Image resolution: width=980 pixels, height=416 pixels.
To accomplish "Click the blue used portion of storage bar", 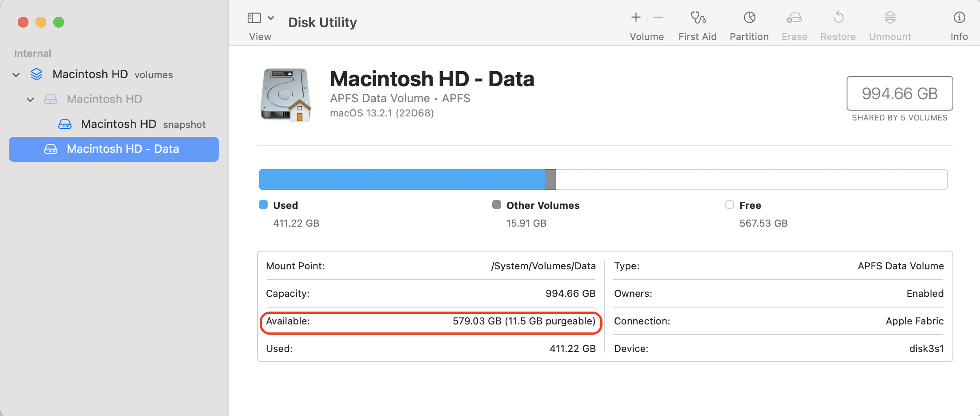I will point(402,180).
